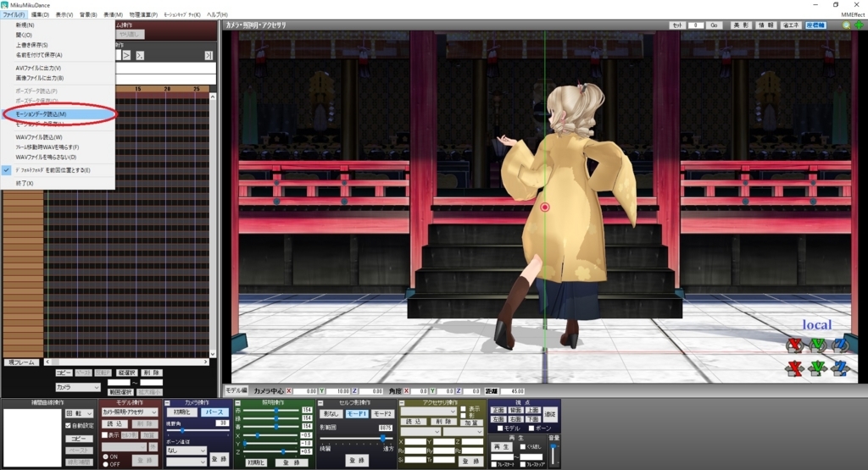Click the 視野角 field-of-view slider
This screenshot has height=470, width=868.
(198, 430)
